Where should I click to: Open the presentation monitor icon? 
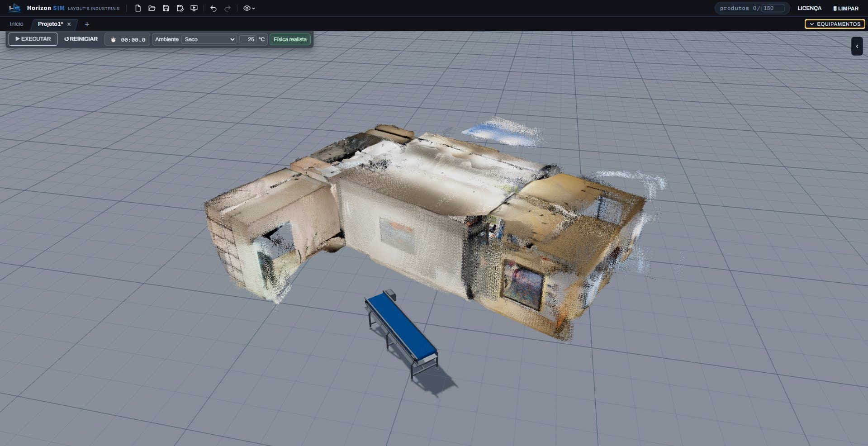pos(194,8)
